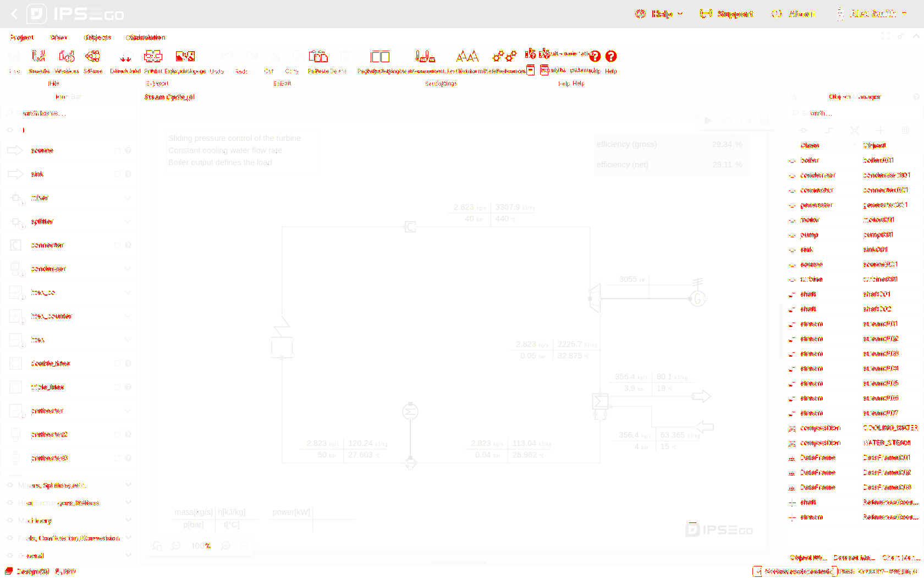
Task: Click the Share icon in the File group
Action: [92, 57]
